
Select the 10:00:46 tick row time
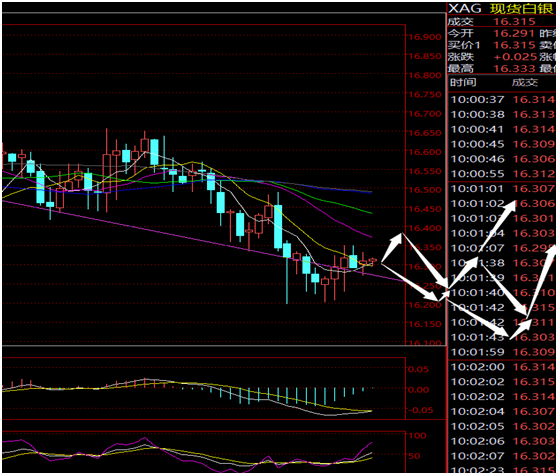point(478,159)
